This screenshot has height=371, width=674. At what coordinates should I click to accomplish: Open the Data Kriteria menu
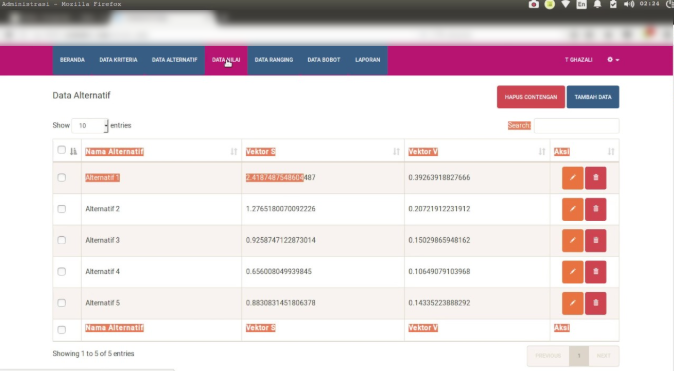(x=118, y=60)
